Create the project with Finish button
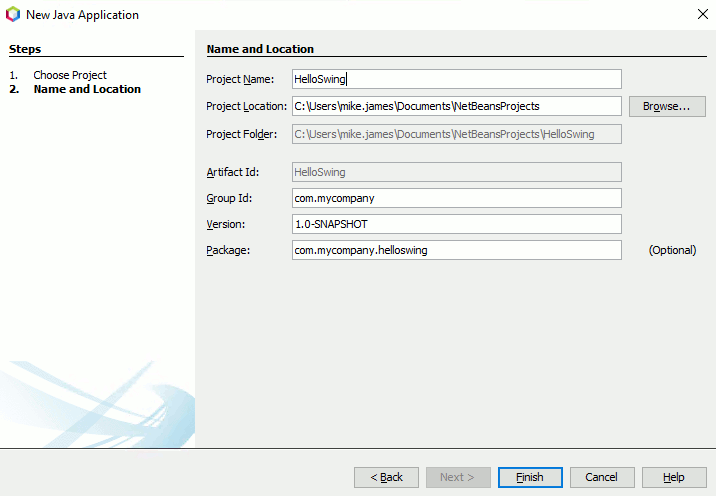Screen dimensions: 716x496 (530, 477)
